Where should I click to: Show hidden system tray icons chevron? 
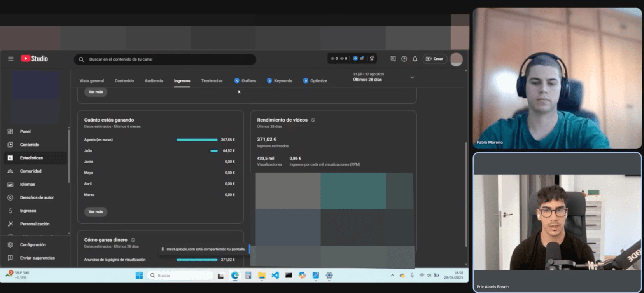(392, 276)
